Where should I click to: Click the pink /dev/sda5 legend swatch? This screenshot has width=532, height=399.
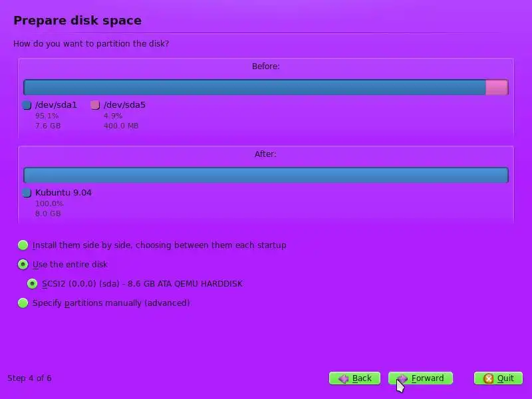[95, 105]
